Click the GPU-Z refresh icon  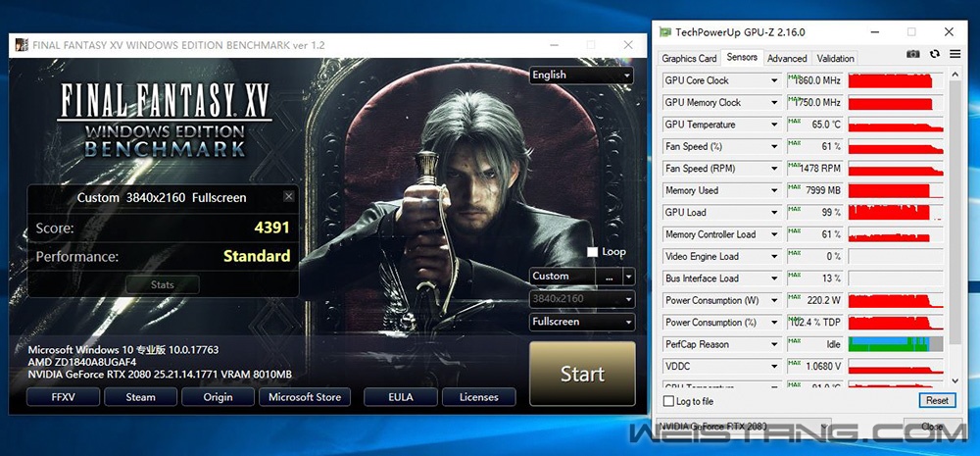pyautogui.click(x=935, y=54)
